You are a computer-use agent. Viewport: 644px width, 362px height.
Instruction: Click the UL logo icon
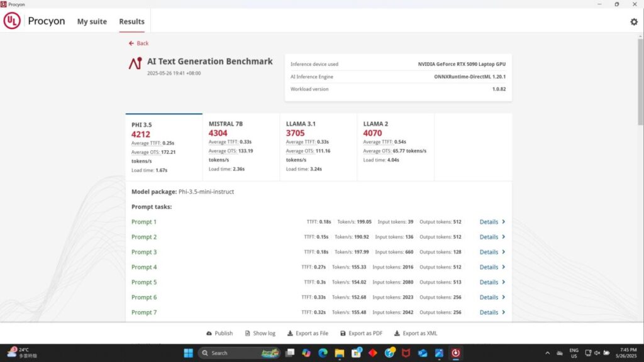(x=12, y=21)
